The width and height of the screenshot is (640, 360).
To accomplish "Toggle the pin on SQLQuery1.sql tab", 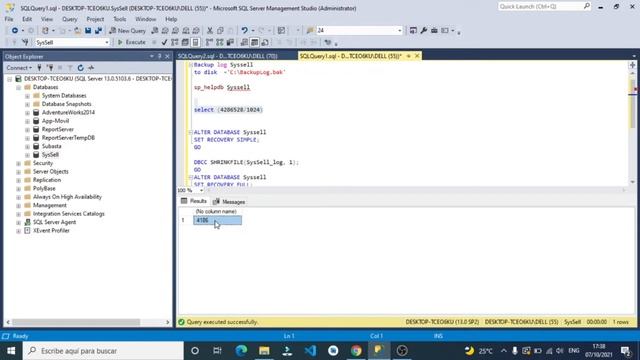I will [x=409, y=56].
